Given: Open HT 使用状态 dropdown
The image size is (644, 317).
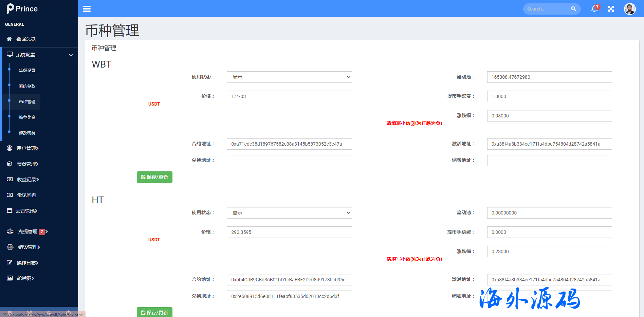Looking at the screenshot, I should click(x=289, y=213).
